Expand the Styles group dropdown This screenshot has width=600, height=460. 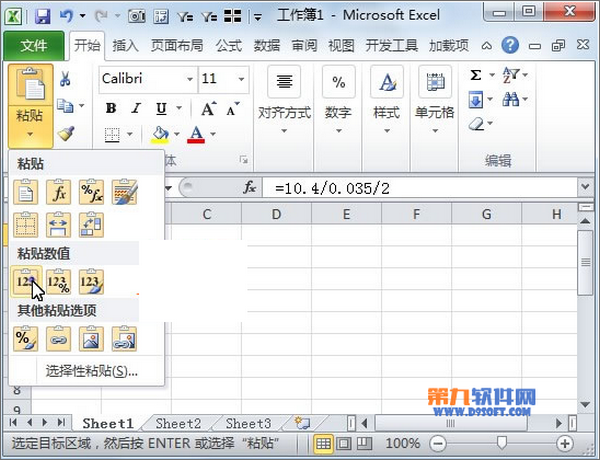[387, 131]
